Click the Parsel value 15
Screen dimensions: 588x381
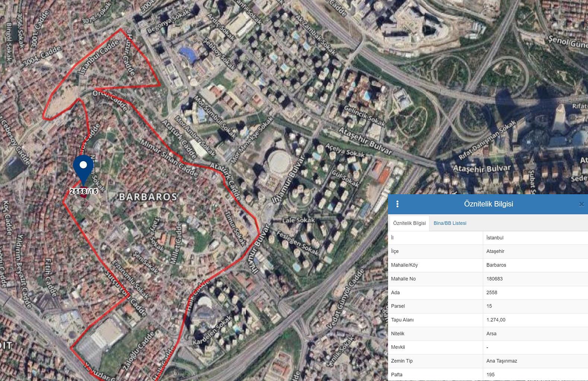(489, 306)
